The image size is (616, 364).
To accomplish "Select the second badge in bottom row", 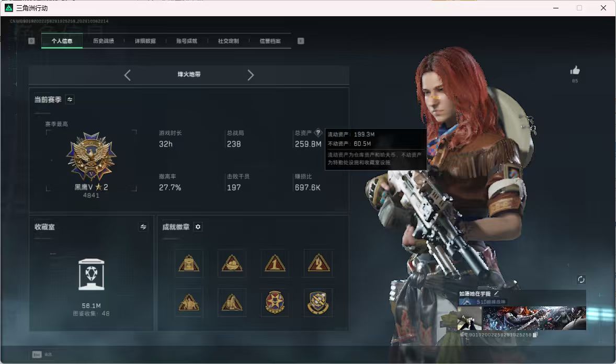I will click(x=232, y=303).
